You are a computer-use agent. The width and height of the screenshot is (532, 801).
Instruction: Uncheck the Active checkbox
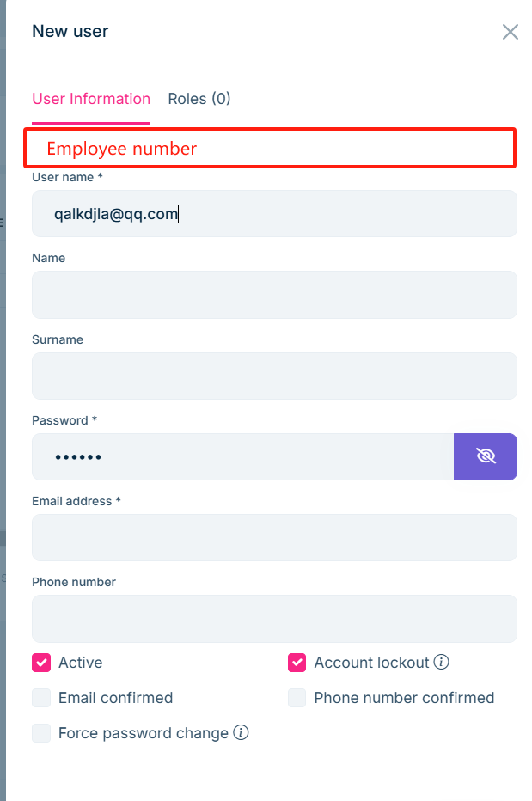point(41,663)
